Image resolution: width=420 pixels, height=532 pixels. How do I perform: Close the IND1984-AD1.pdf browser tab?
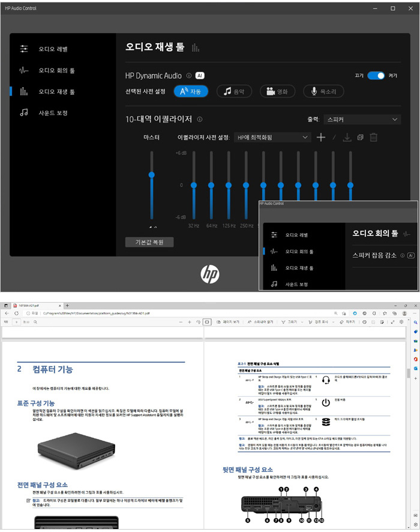[x=60, y=306]
